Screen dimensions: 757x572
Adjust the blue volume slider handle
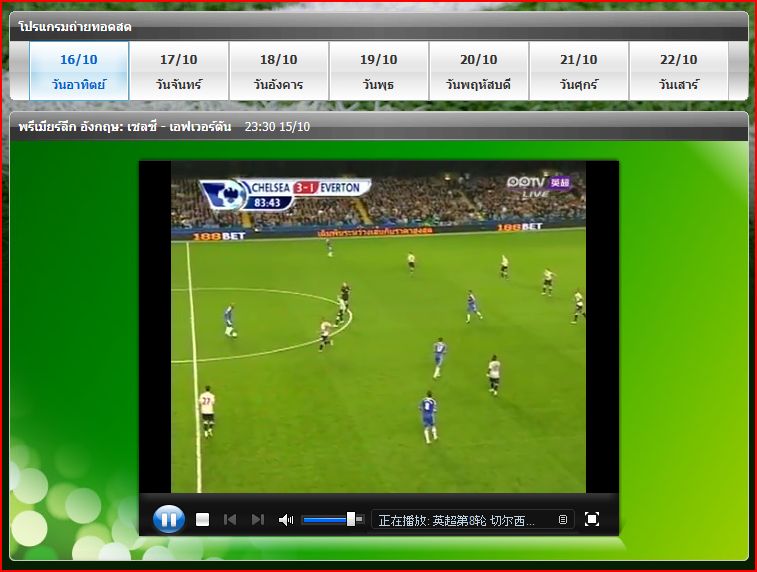[351, 519]
